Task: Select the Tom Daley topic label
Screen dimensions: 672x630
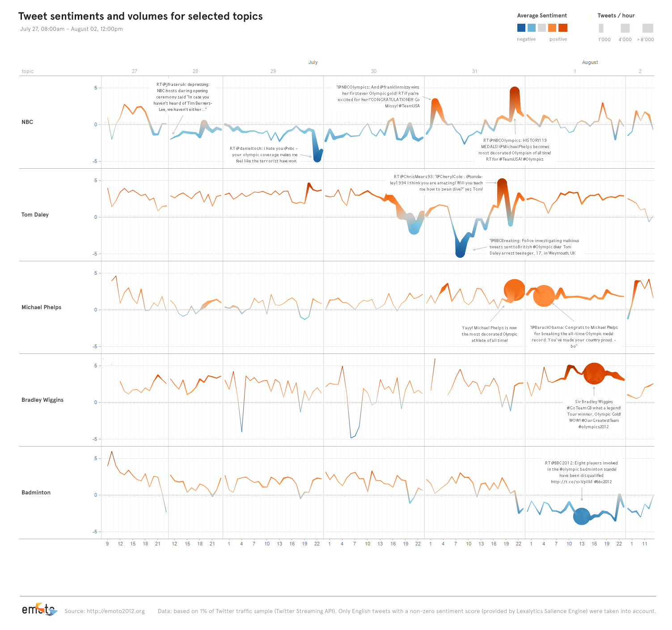Action: (35, 215)
